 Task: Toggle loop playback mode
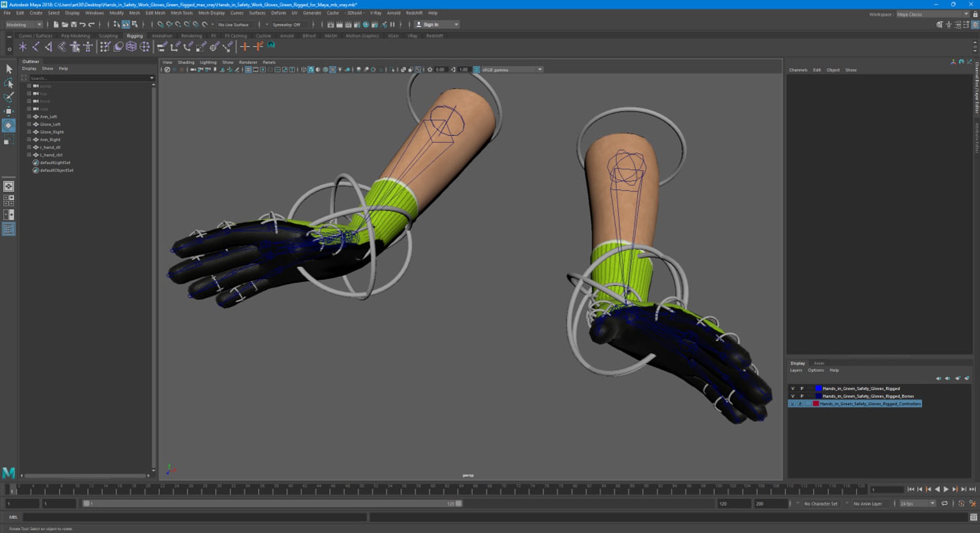(x=945, y=503)
